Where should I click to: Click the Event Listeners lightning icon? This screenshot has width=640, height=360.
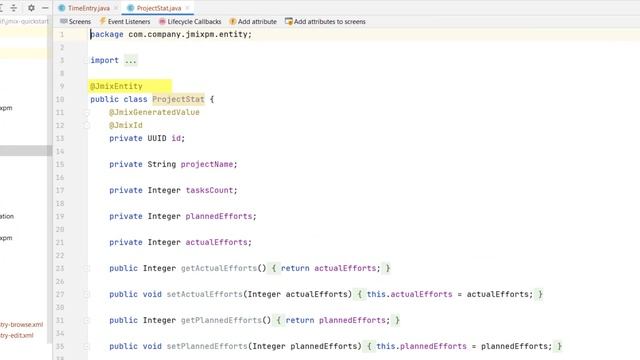click(102, 21)
